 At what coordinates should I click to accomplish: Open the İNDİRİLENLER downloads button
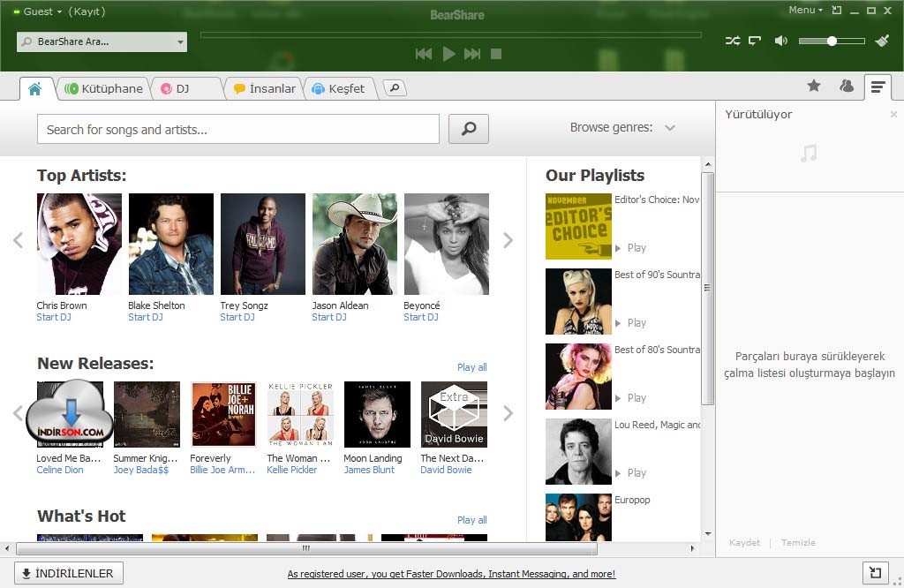pos(69,574)
